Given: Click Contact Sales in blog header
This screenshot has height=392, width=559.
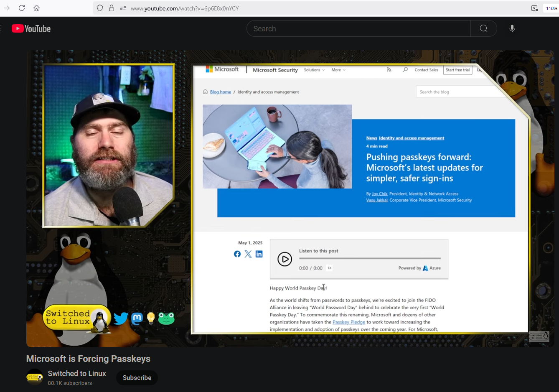Looking at the screenshot, I should [426, 70].
